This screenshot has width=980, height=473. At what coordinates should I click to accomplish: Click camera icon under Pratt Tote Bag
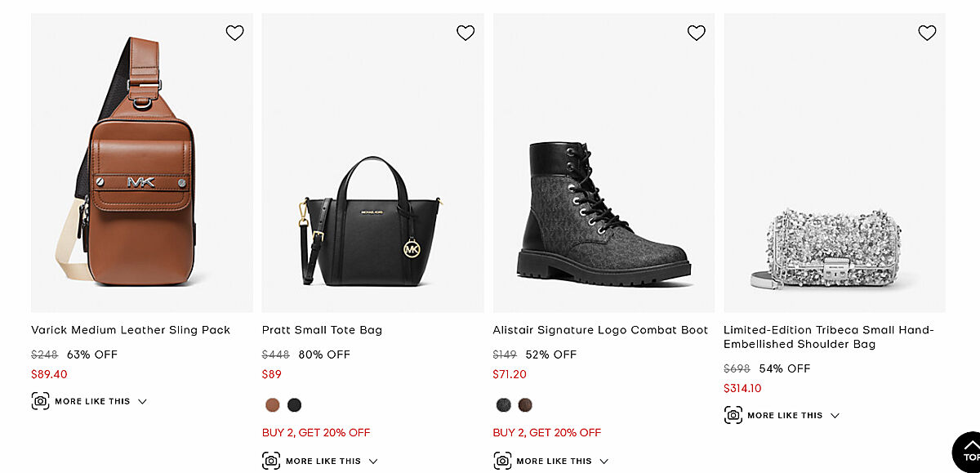271,461
